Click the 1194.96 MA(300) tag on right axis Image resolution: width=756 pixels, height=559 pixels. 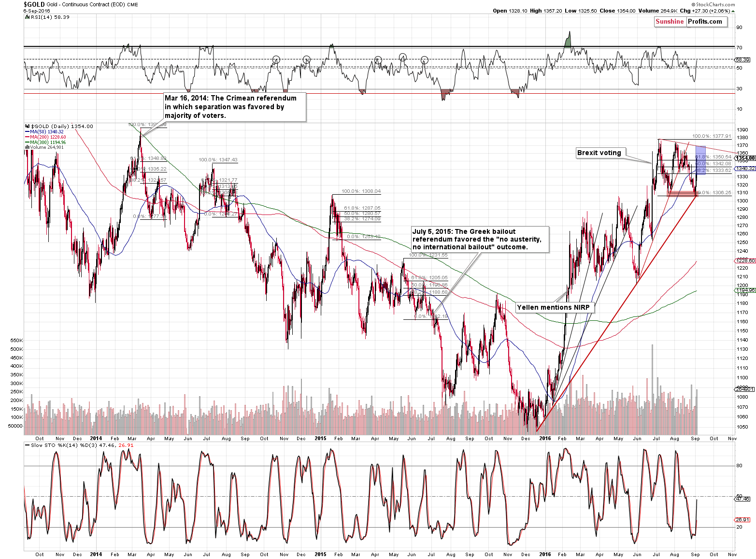click(745, 290)
